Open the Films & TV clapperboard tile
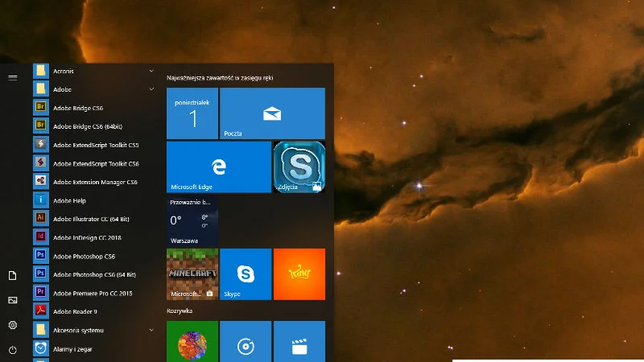 click(x=299, y=341)
